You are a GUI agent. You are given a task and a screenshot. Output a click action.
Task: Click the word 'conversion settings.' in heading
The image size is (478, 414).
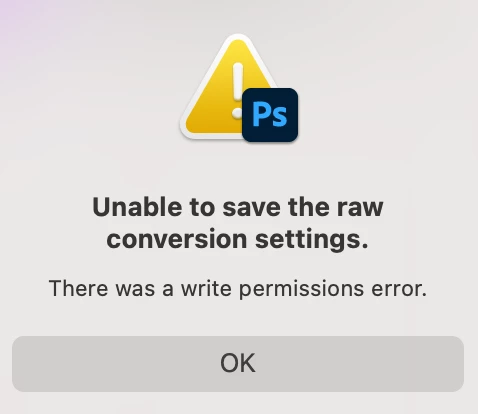coord(238,239)
